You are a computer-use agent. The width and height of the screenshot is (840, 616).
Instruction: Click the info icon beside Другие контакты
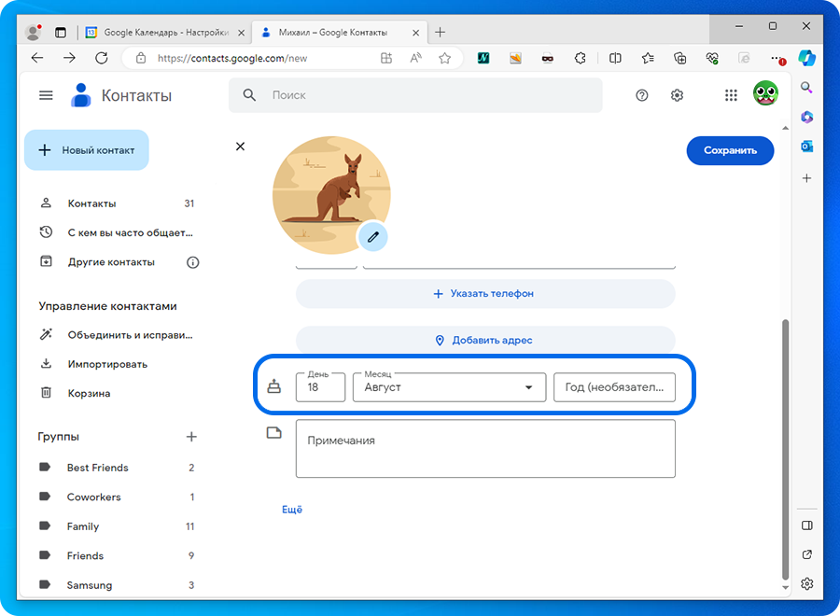pyautogui.click(x=192, y=262)
